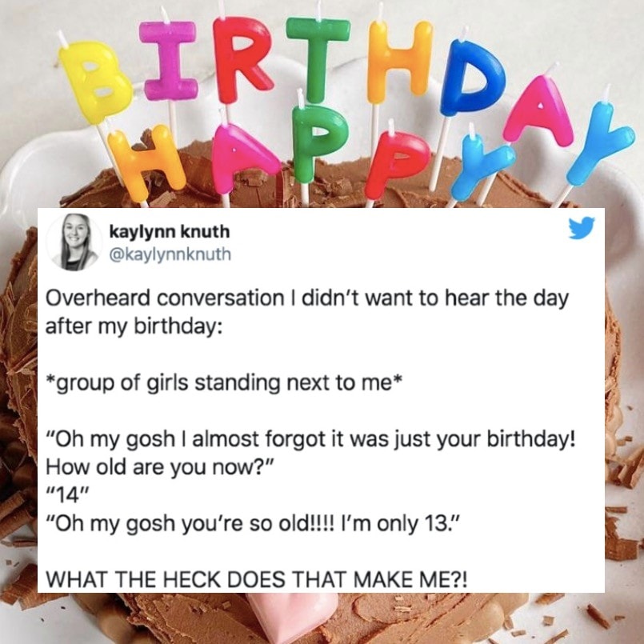Select the yellow letter B candle
The height and width of the screenshot is (644, 644).
(95, 82)
